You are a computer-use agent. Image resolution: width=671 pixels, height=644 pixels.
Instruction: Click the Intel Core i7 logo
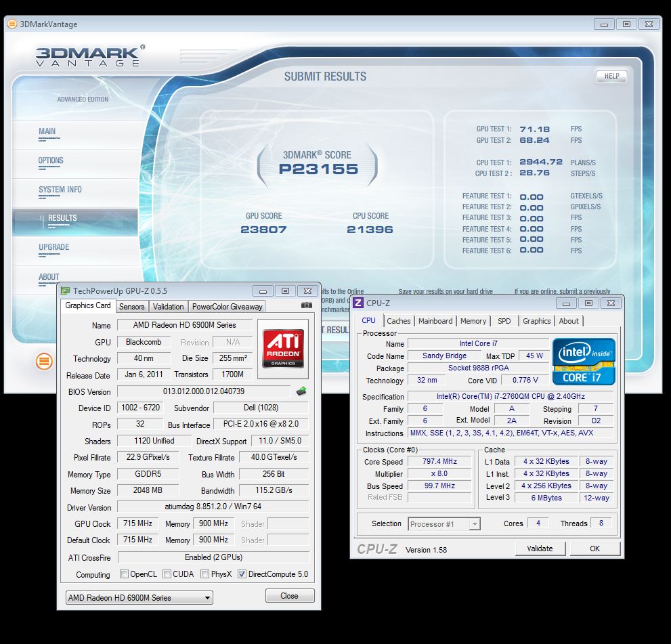click(x=584, y=362)
